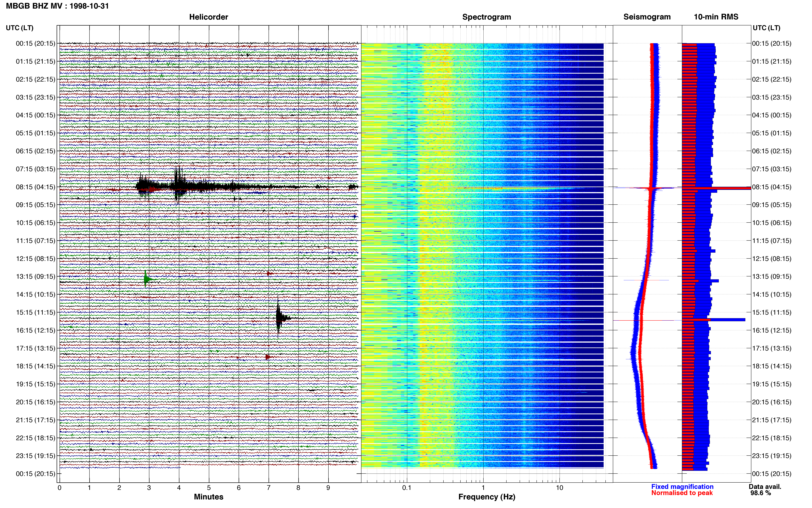Click minute tick '9' on the helicorder axis

(328, 488)
